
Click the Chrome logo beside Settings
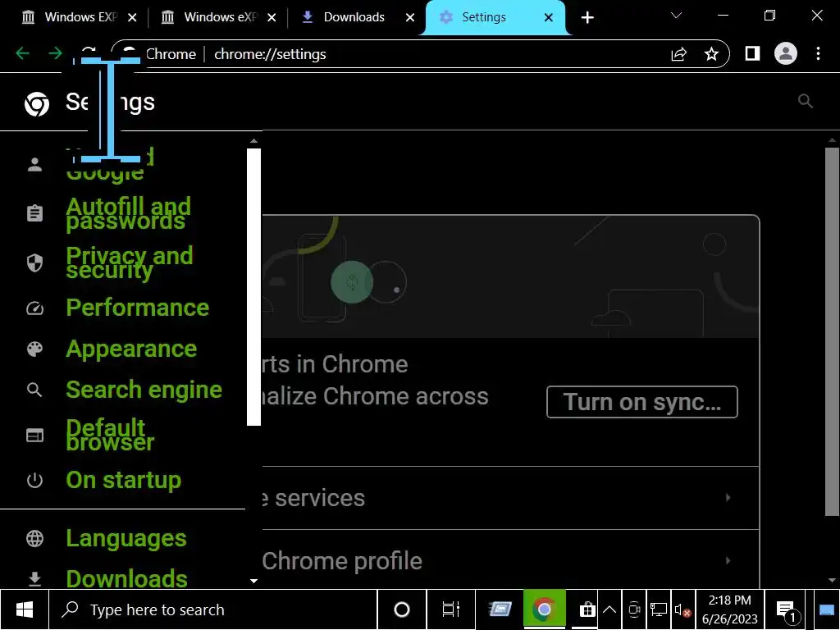pos(37,103)
